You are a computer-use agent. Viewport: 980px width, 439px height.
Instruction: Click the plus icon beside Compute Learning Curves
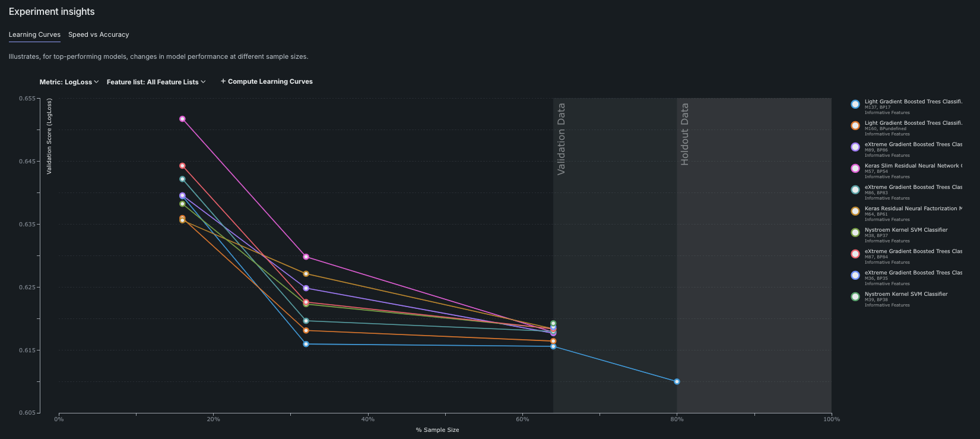(x=223, y=81)
